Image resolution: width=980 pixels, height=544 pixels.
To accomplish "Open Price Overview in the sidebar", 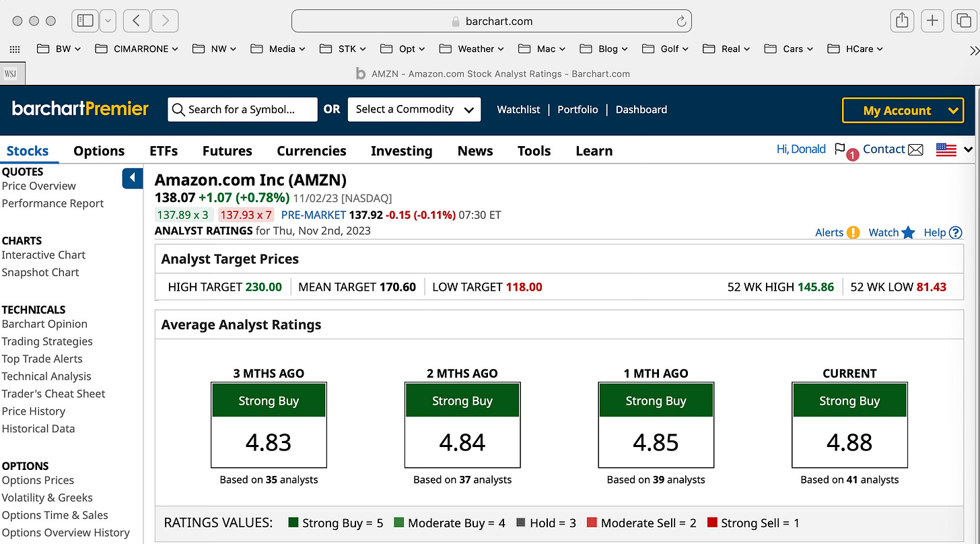I will coord(39,186).
